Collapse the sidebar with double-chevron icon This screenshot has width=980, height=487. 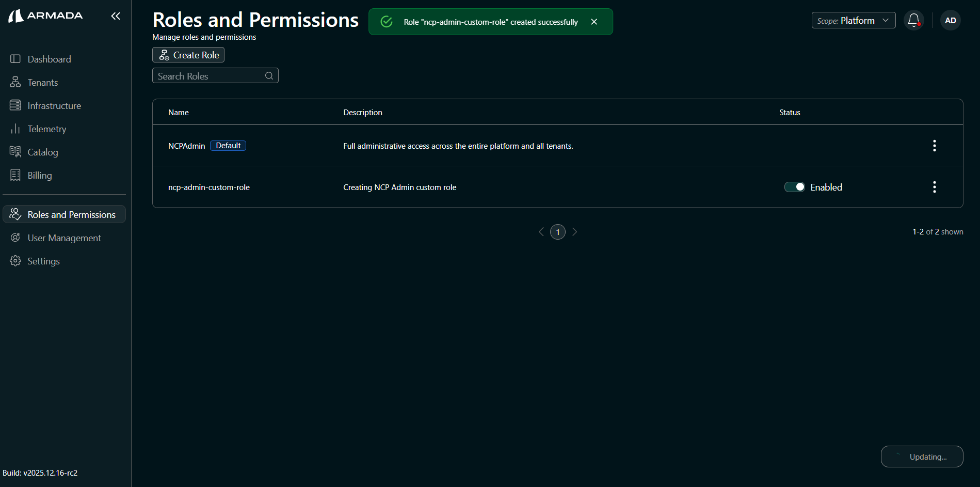tap(116, 16)
